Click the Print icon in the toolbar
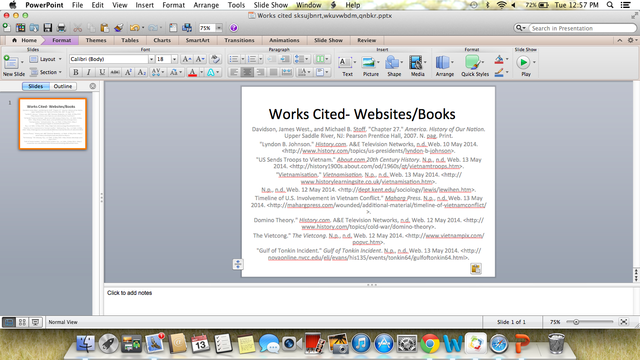 coord(61,28)
